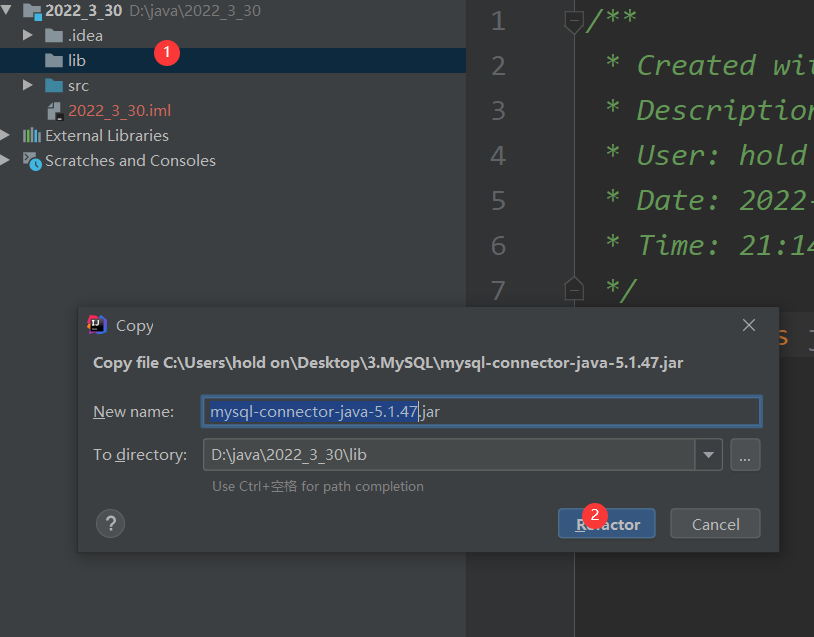Click the 'New name:' label
The image size is (814, 637).
tap(133, 412)
